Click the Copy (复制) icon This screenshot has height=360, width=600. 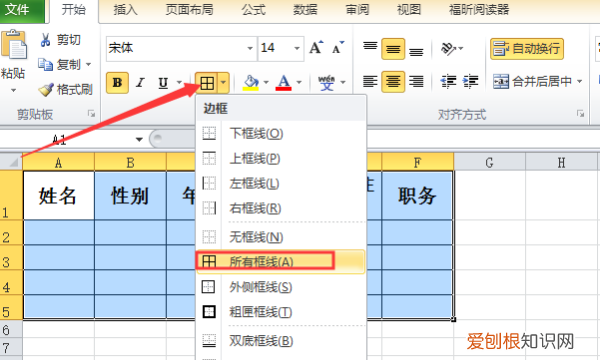click(45, 64)
